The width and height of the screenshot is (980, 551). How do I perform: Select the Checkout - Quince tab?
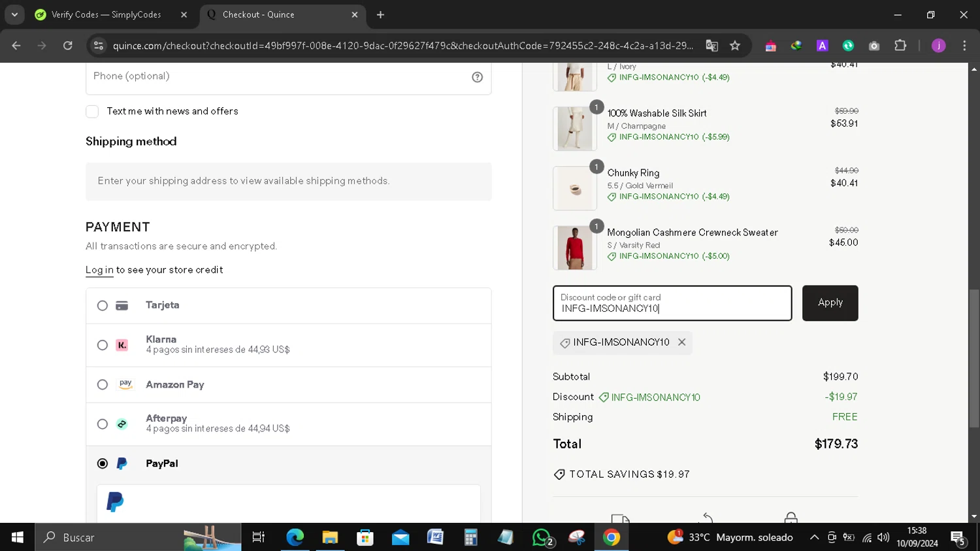pos(282,14)
